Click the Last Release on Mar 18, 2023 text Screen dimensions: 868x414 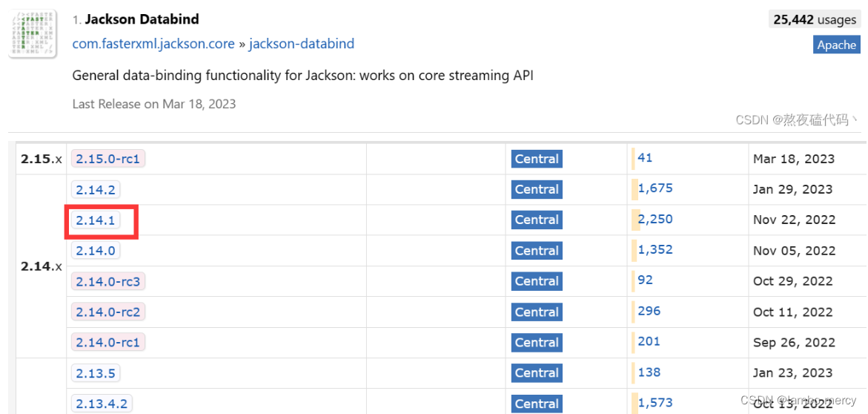pyautogui.click(x=154, y=104)
